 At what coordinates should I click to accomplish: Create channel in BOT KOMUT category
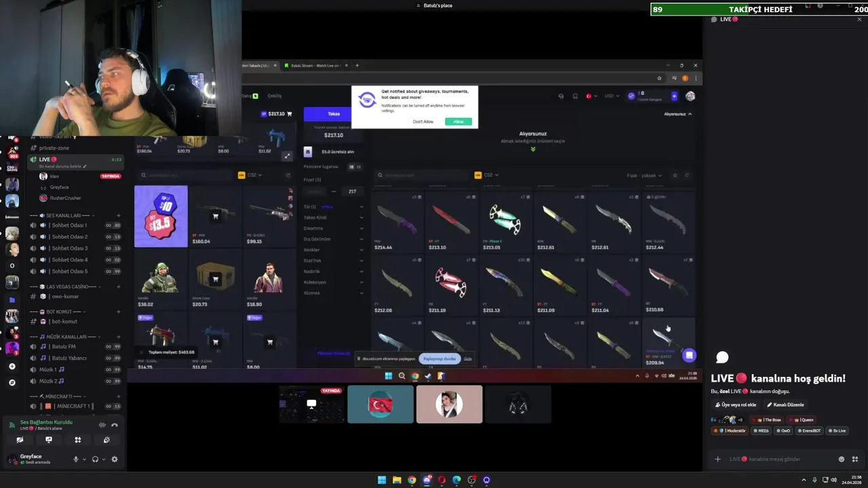pos(118,312)
